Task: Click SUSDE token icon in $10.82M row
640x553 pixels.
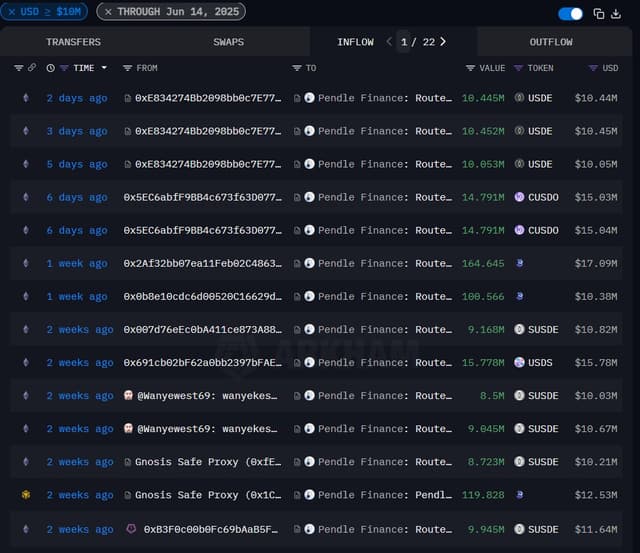Action: [x=519, y=329]
